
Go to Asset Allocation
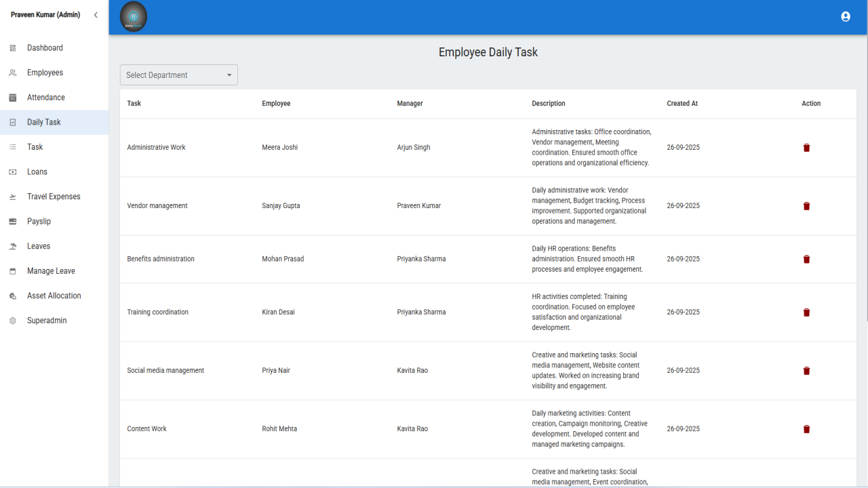click(x=54, y=296)
